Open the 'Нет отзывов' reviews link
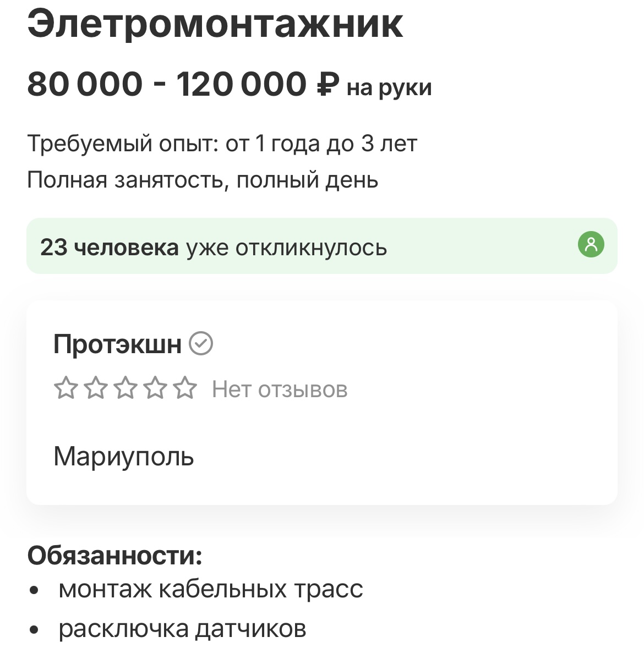Screen dimensions: 644x648 [x=280, y=389]
